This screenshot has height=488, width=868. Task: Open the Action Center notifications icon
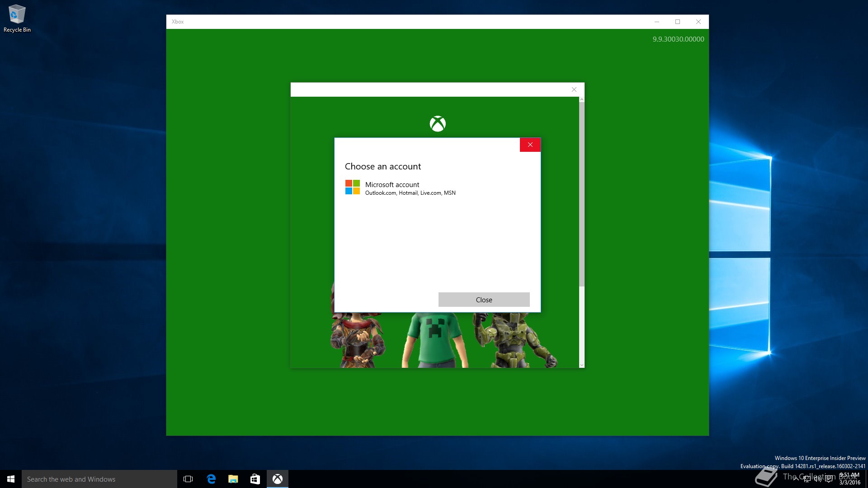pos(829,479)
